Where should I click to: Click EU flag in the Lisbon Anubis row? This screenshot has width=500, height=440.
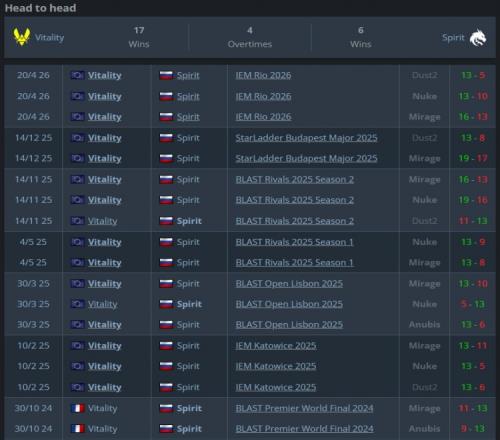(x=78, y=325)
